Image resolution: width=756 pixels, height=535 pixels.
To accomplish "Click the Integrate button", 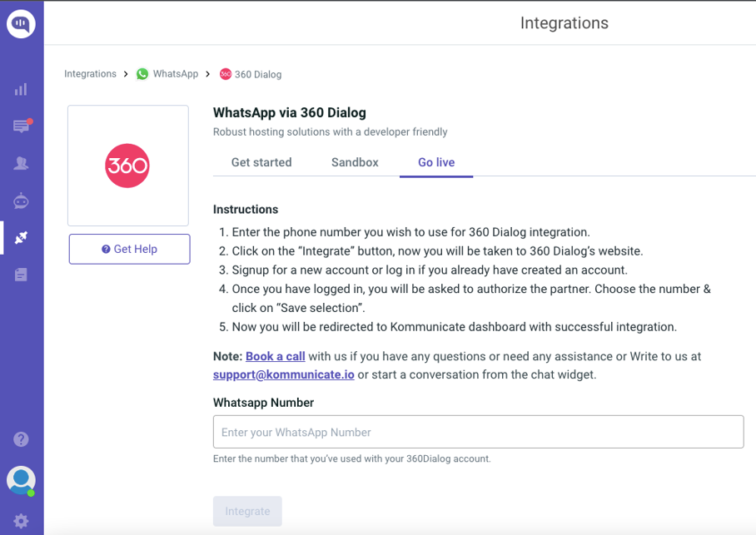I will (x=247, y=512).
